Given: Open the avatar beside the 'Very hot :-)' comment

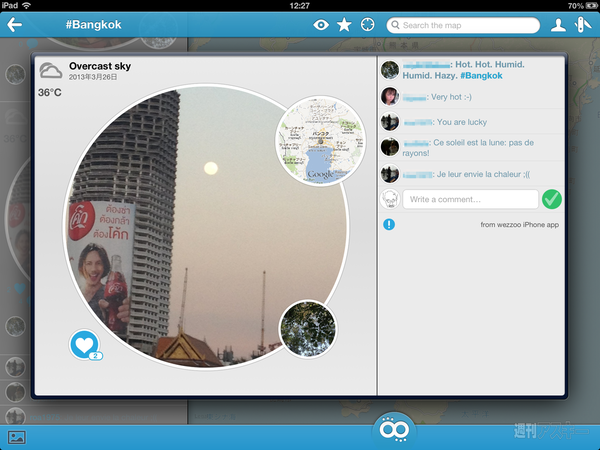Looking at the screenshot, I should tap(391, 97).
